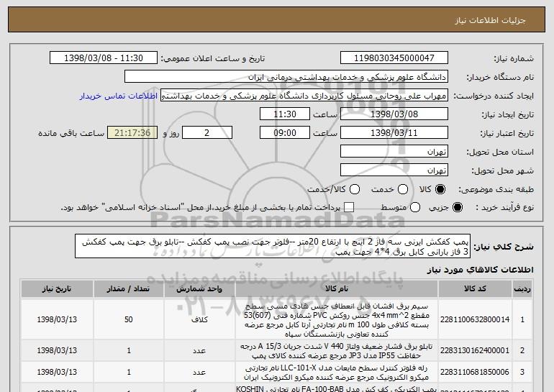Open the اطلاعات تماس خریدار link
The width and height of the screenshot is (554, 392).
[x=119, y=96]
